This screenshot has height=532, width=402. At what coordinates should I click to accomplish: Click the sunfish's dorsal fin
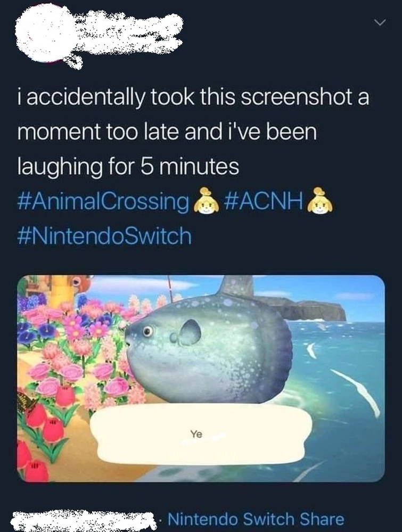(238, 286)
